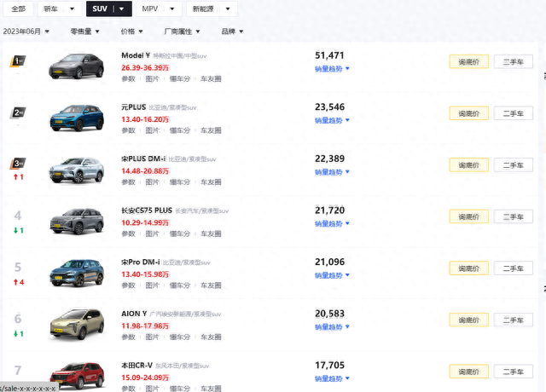Open 参数 link under Model Y
The image size is (546, 392).
(128, 79)
